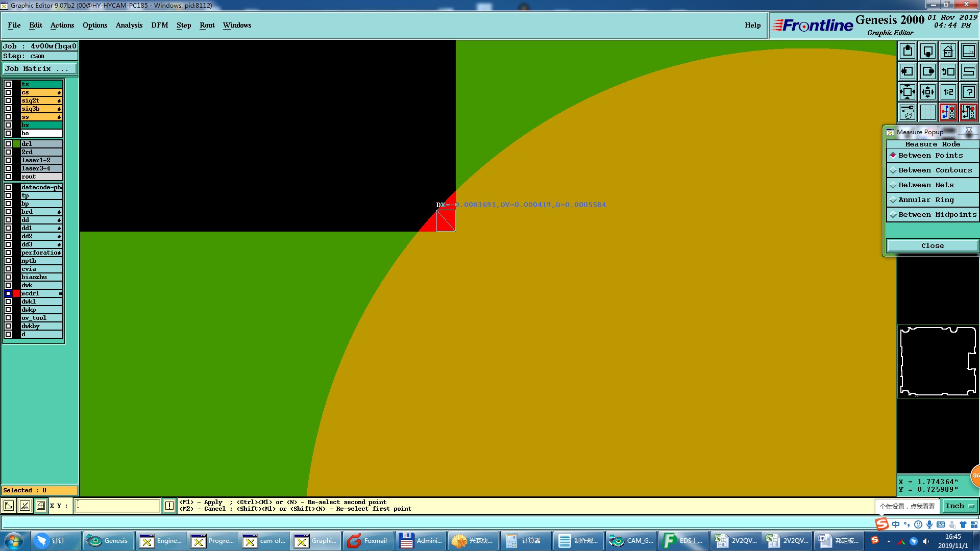980x551 pixels.
Task: Open the Job Matrix button
Action: [40, 68]
